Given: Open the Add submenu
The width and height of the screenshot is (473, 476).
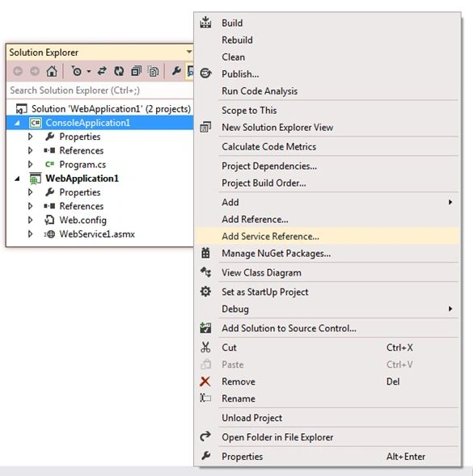Looking at the screenshot, I should pos(327,202).
